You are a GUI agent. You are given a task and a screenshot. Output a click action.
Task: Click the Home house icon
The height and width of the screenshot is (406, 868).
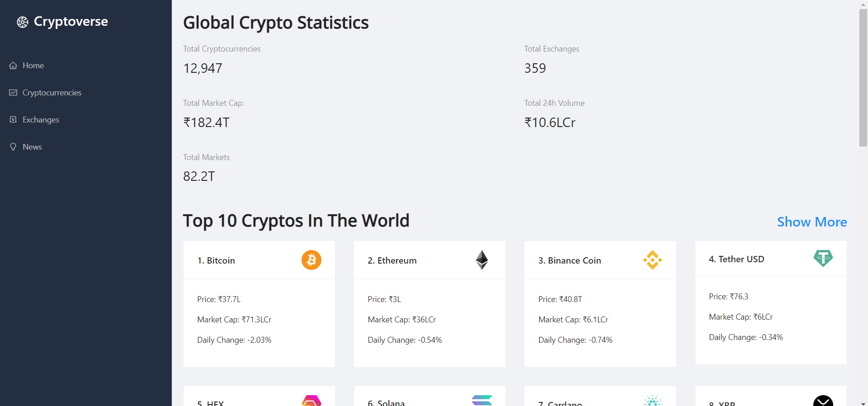(13, 66)
